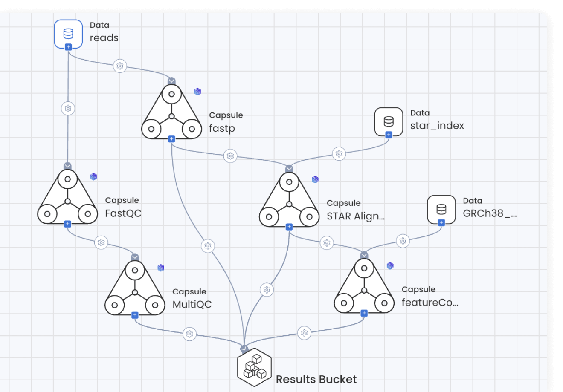Click the purple badge beside MultiQC capsule
The width and height of the screenshot is (563, 392).
(161, 268)
